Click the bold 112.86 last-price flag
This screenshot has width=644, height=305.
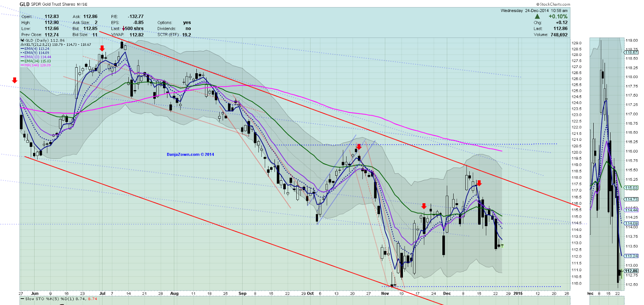(x=631, y=271)
